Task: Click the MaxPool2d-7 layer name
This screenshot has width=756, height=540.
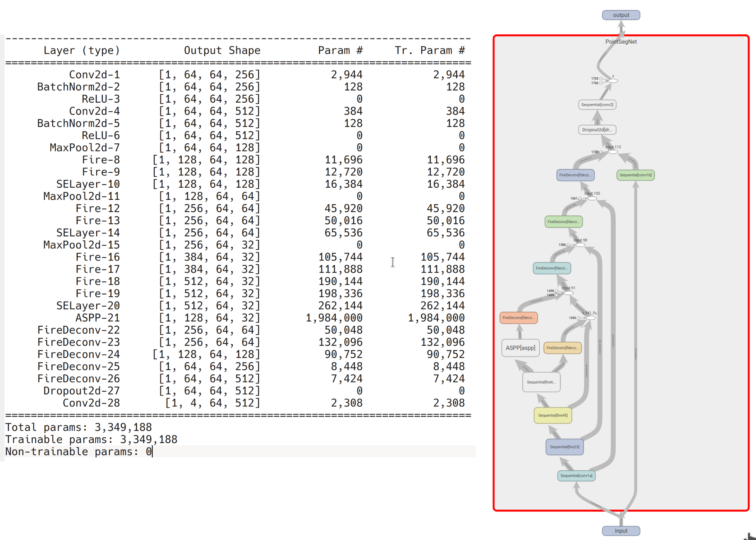Action: (x=85, y=148)
